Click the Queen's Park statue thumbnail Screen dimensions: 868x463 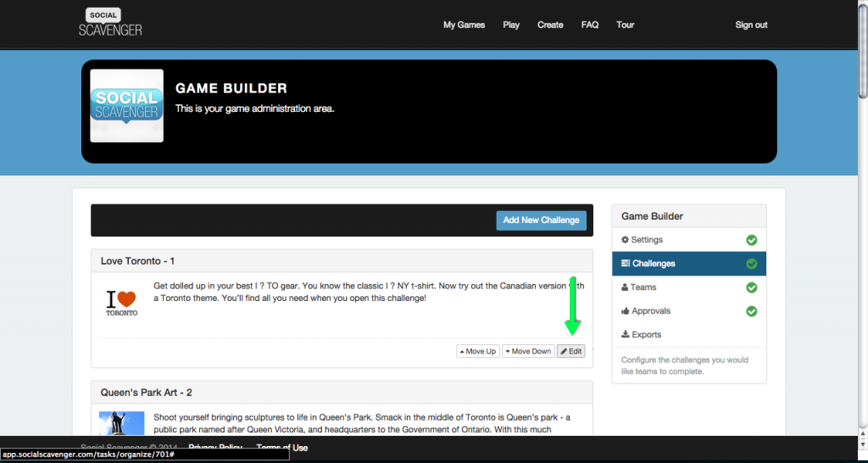pos(122,423)
